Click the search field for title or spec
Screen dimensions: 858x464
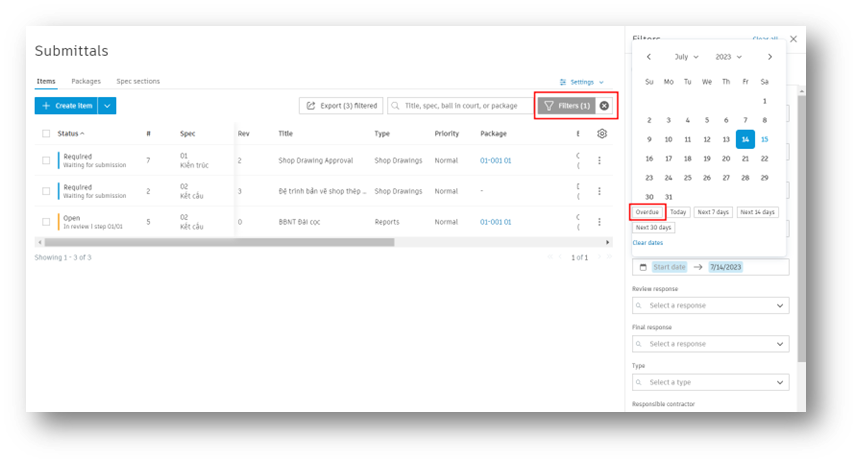461,106
